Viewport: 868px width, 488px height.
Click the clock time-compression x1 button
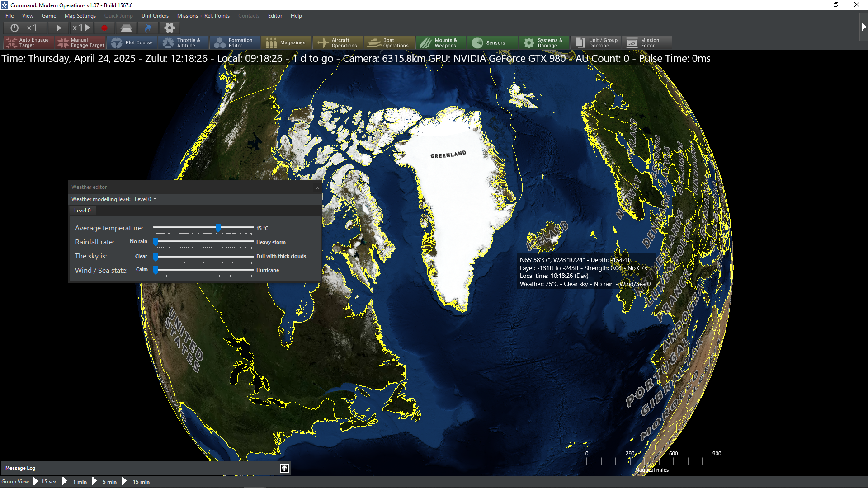click(24, 28)
